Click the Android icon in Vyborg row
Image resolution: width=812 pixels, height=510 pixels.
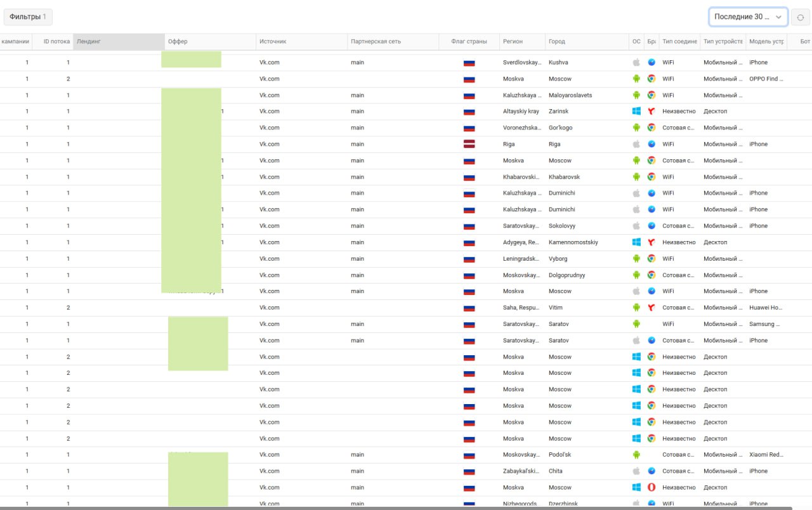click(636, 259)
